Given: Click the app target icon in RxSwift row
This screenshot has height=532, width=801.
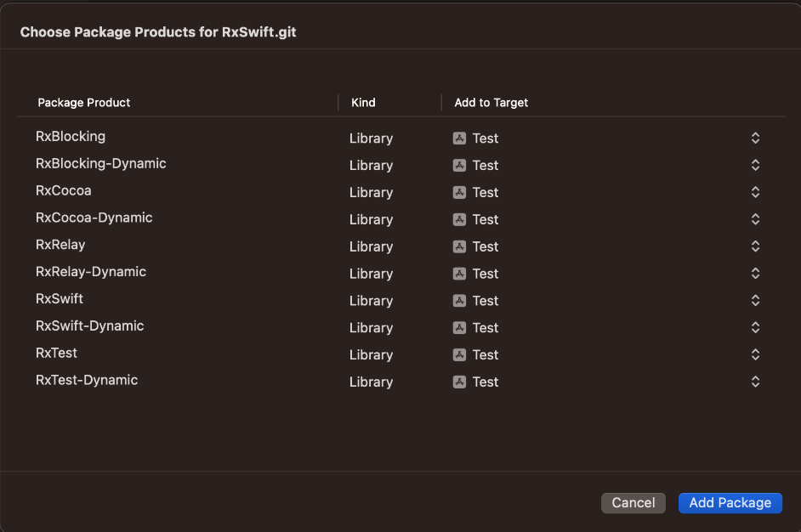Looking at the screenshot, I should pos(459,301).
